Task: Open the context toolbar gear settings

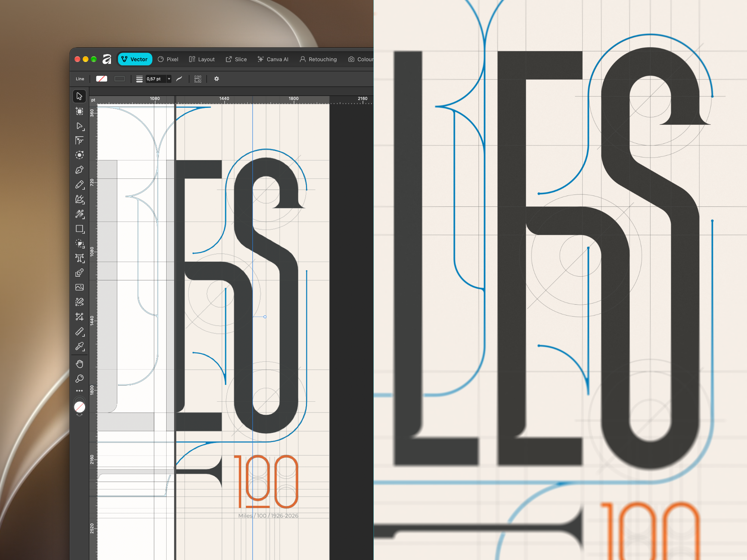Action: click(217, 79)
